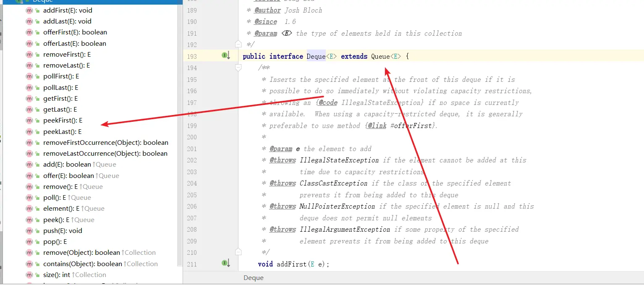This screenshot has height=285, width=644.
Task: Select removeLast(): E method entry
Action: click(x=67, y=65)
